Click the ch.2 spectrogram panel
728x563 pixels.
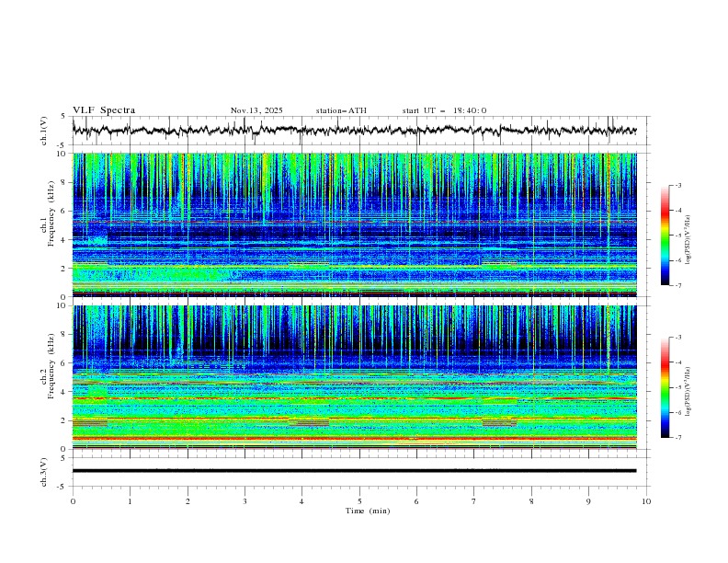pos(355,377)
